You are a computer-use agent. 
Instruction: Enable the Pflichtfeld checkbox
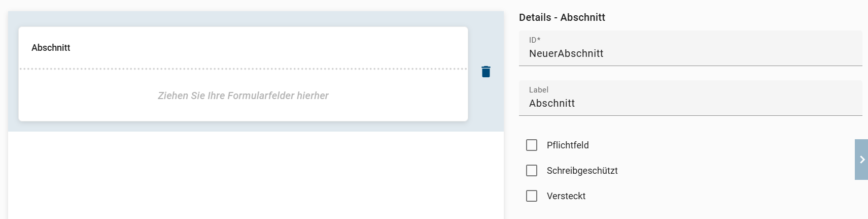pos(532,145)
